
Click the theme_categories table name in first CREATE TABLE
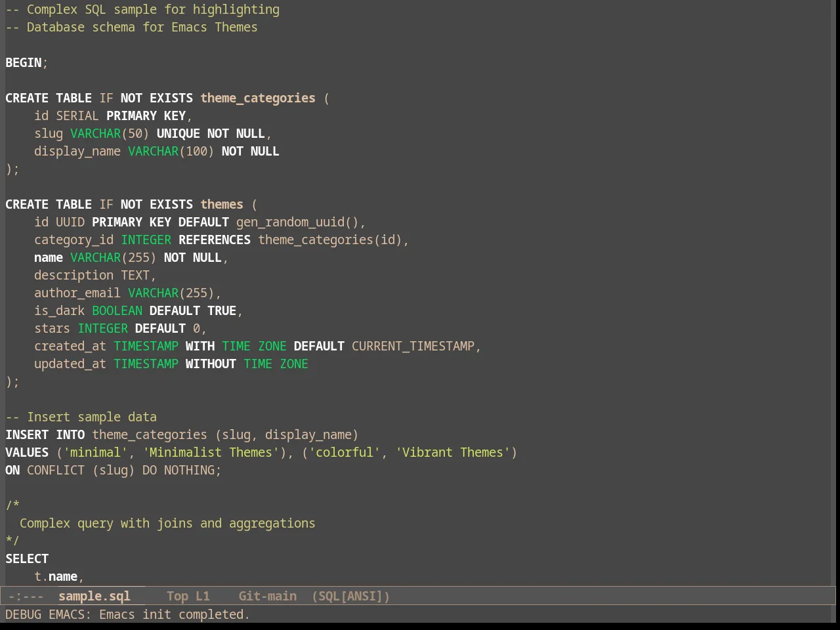(x=258, y=98)
